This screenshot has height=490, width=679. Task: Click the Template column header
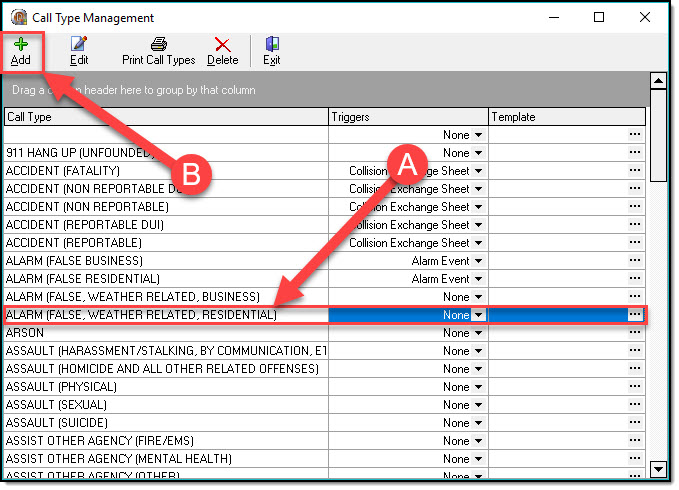566,117
